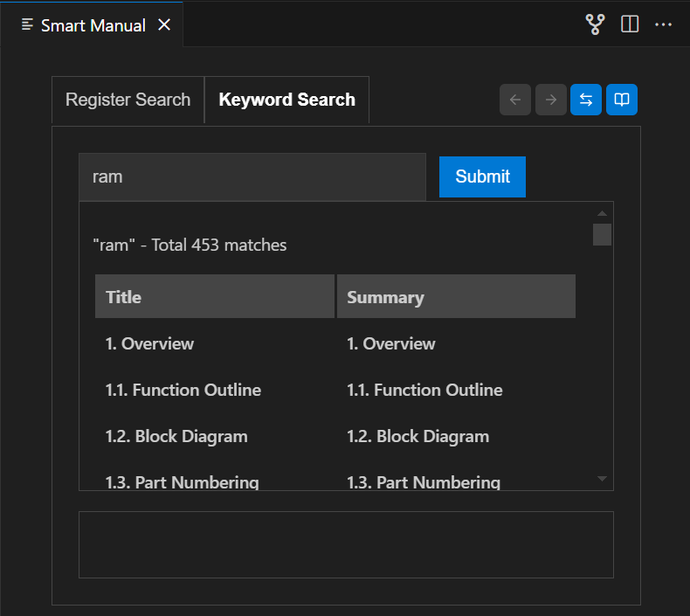
Task: Open the source control graph icon
Action: (595, 24)
